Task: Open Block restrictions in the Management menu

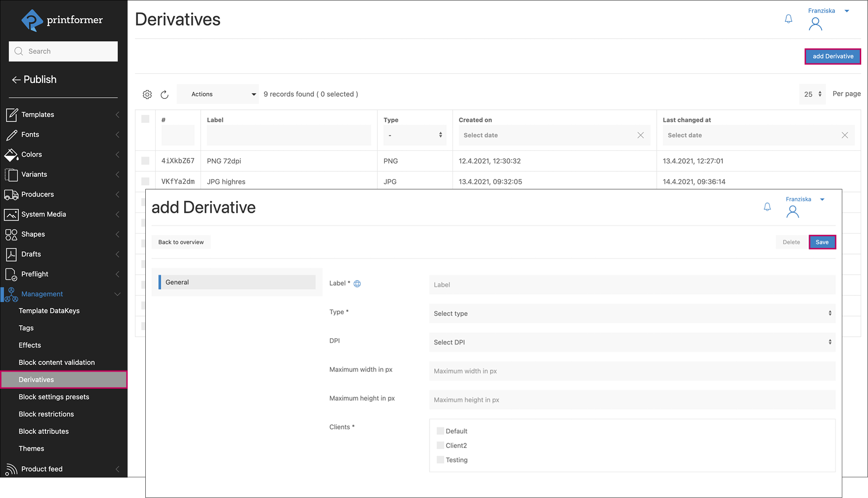Action: click(x=46, y=414)
